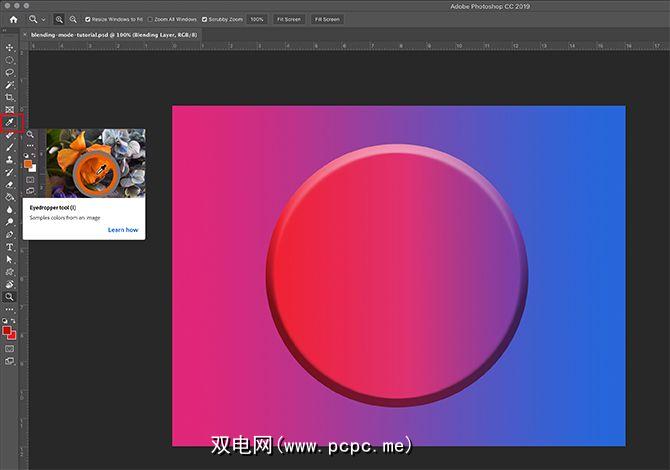The width and height of the screenshot is (670, 470).
Task: Select the Zoom tool in the toolbar
Action: 10,297
